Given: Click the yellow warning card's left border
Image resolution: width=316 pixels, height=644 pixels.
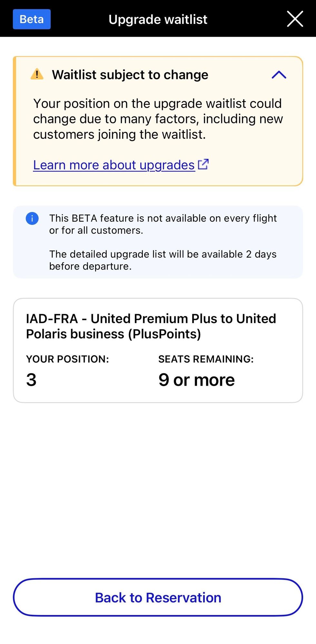Looking at the screenshot, I should click(x=15, y=121).
